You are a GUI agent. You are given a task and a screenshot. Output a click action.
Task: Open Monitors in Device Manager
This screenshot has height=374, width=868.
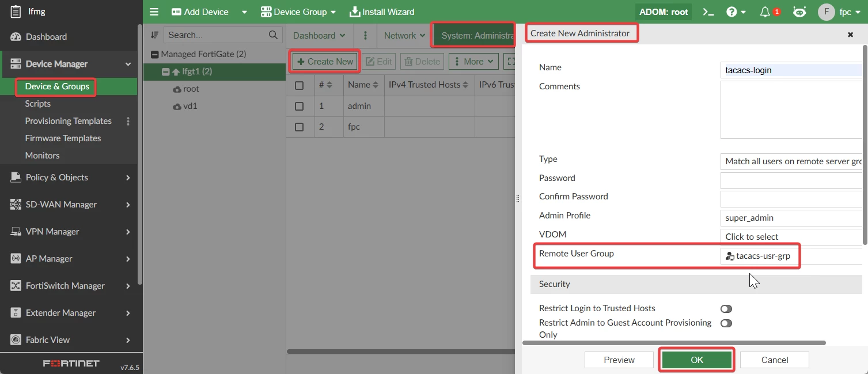tap(42, 156)
